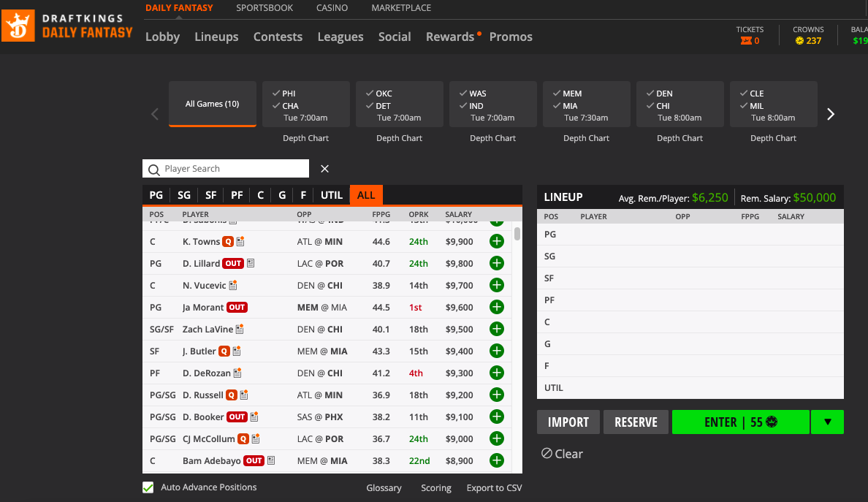Viewport: 868px width, 502px height.
Task: Toggle the PHI vs CHA game filter
Action: (x=305, y=104)
